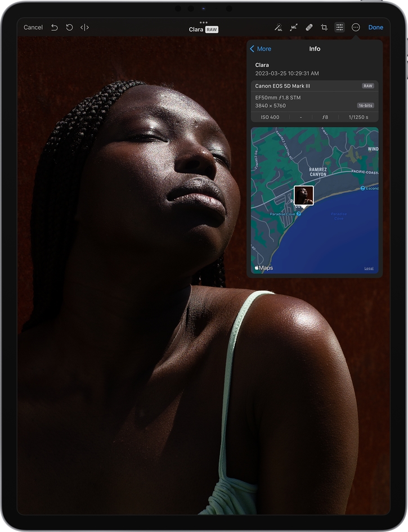
Task: Apply ML Enhance magic wand
Action: [x=278, y=27]
